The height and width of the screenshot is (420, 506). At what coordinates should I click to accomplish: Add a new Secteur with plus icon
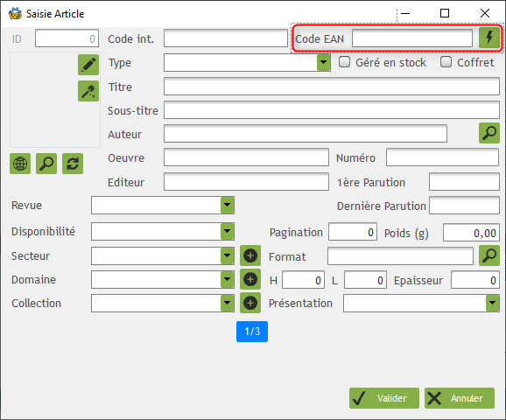point(250,255)
